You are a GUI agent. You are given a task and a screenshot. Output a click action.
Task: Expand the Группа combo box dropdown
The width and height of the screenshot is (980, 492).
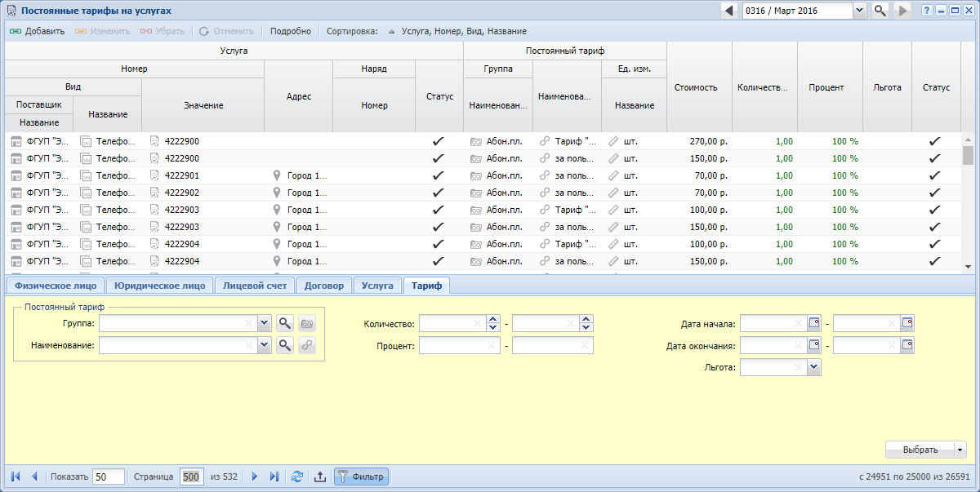coord(264,324)
